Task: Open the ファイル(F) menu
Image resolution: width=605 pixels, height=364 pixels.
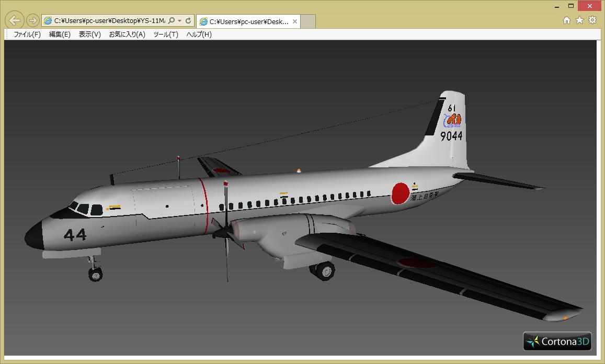Action: 27,35
